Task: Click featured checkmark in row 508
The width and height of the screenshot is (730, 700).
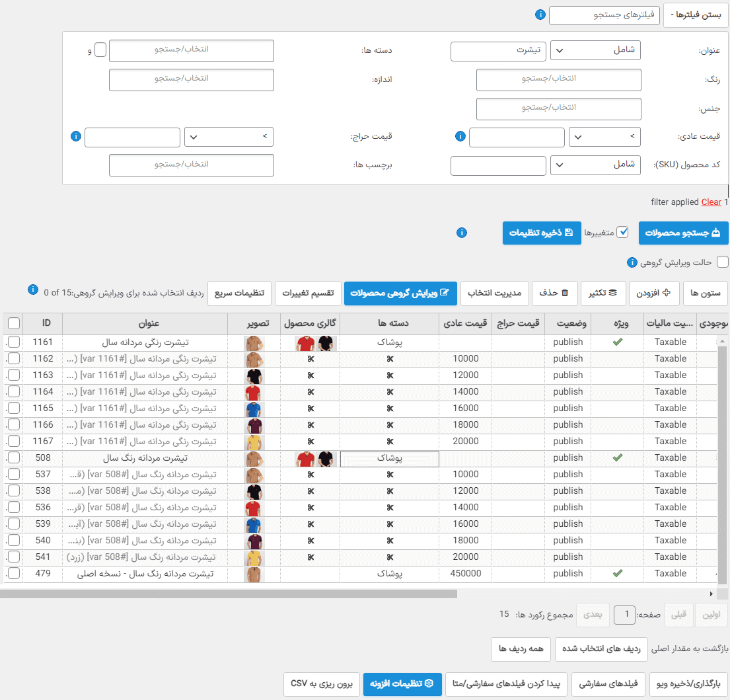Action: point(617,458)
